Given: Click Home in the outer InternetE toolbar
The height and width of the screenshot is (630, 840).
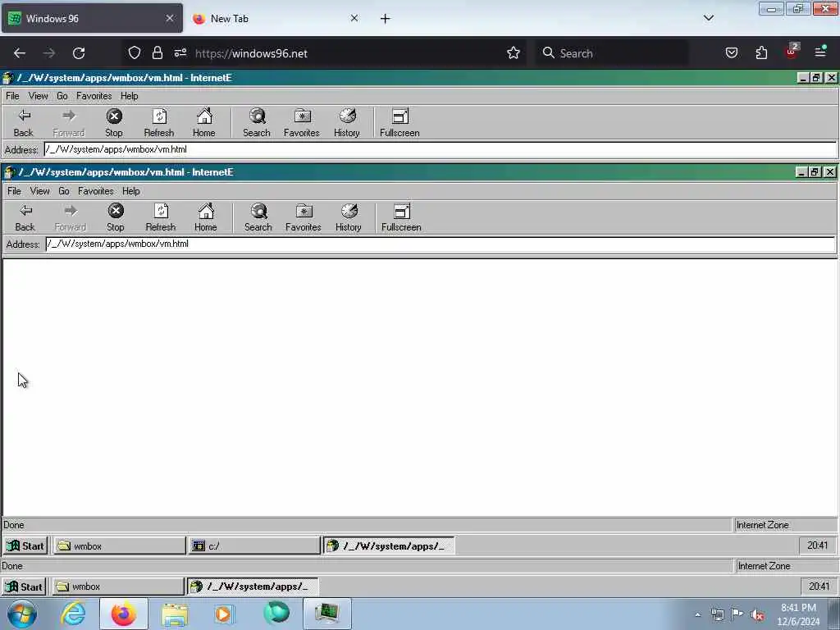Looking at the screenshot, I should click(204, 123).
